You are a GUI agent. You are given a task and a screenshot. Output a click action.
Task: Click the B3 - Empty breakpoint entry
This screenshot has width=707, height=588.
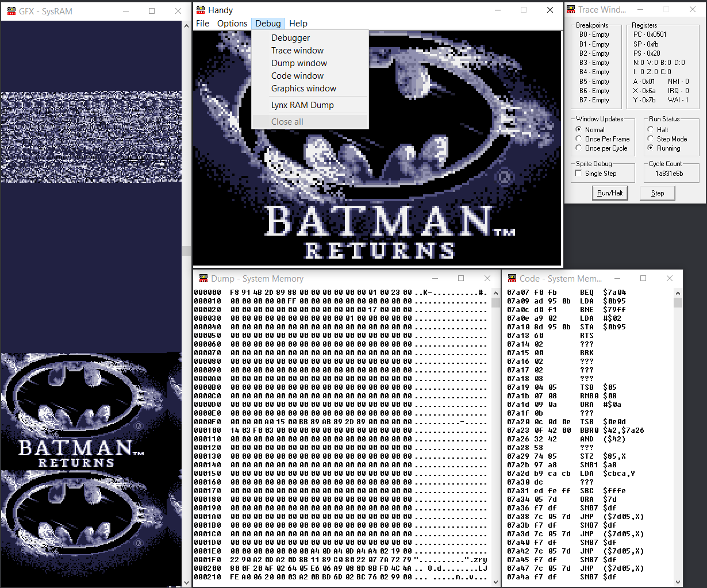coord(594,62)
